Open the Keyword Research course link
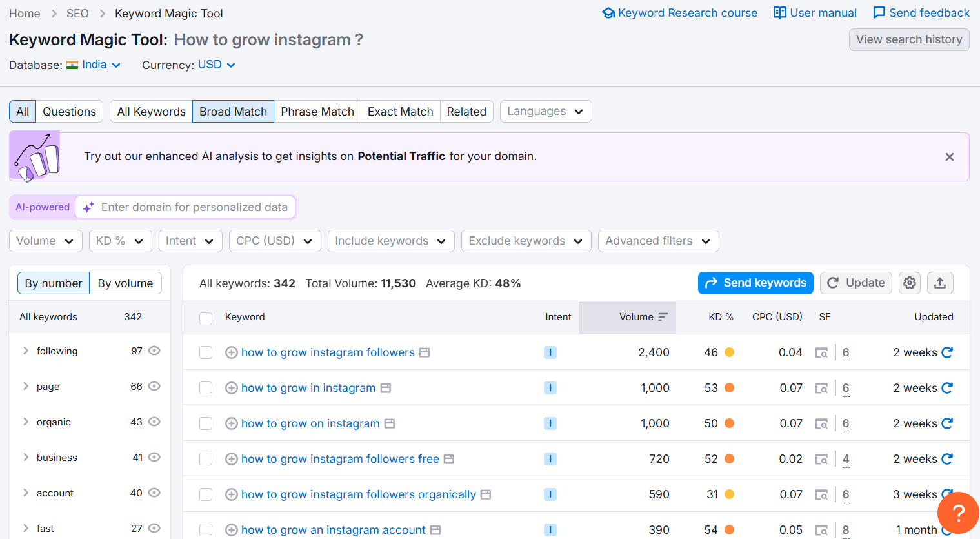 679,13
